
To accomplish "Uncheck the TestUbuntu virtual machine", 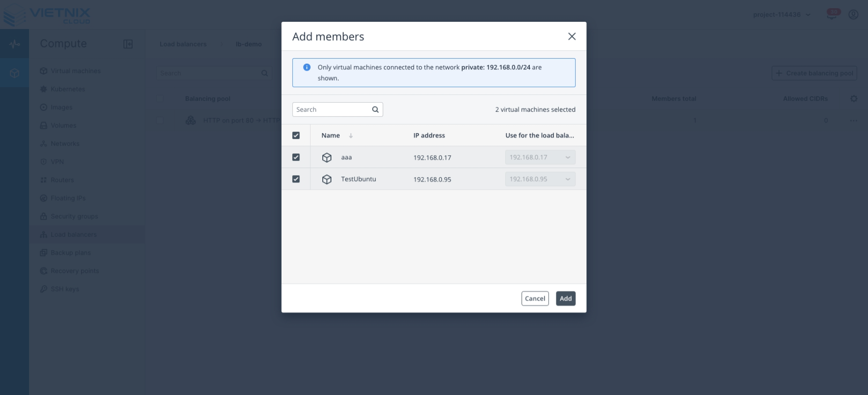I will pos(296,179).
